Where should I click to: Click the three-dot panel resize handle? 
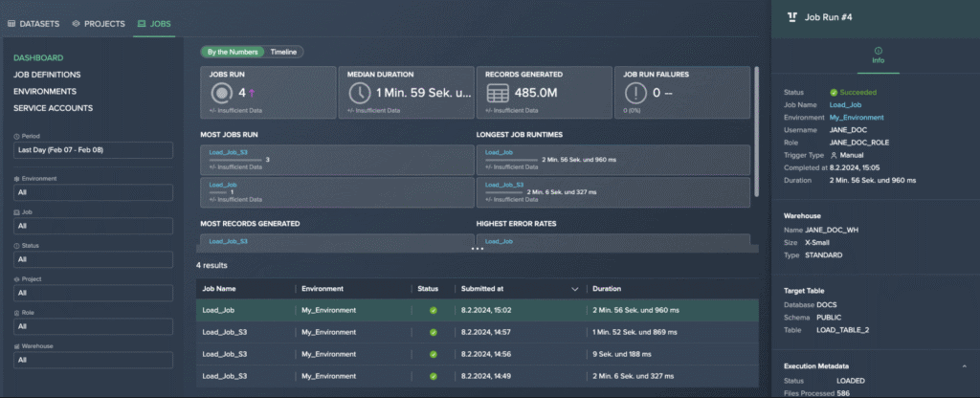[x=477, y=249]
